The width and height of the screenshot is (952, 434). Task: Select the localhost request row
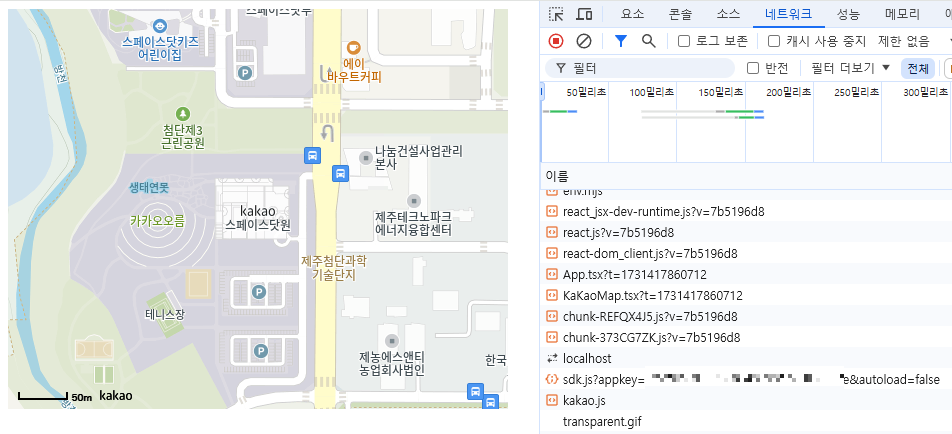coord(746,359)
